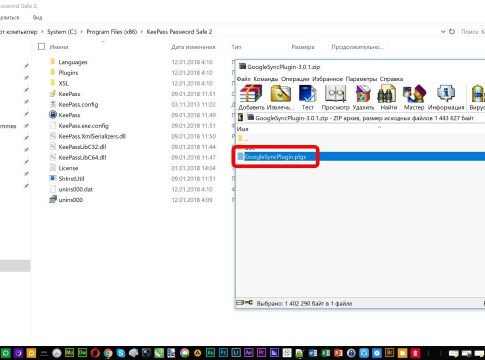Open the Команды menu
Viewport: 485px width, 360px height.
click(x=266, y=79)
